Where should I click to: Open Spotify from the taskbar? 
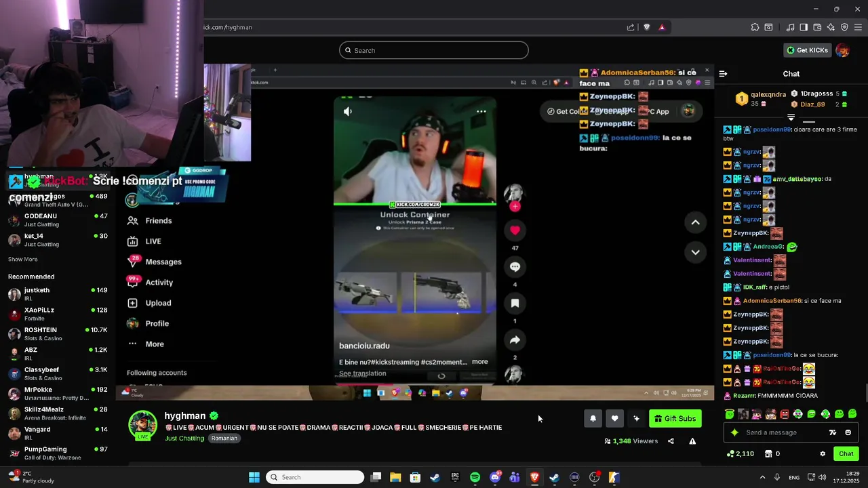point(475,477)
